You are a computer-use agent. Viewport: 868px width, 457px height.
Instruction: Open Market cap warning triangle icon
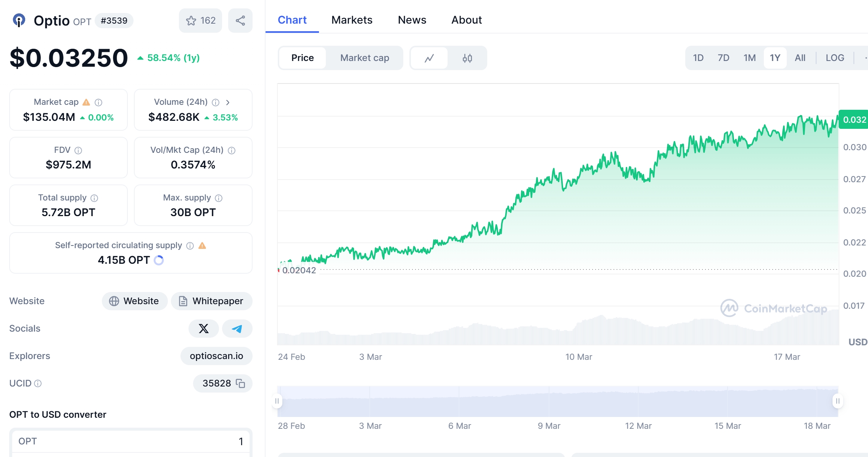(x=86, y=102)
